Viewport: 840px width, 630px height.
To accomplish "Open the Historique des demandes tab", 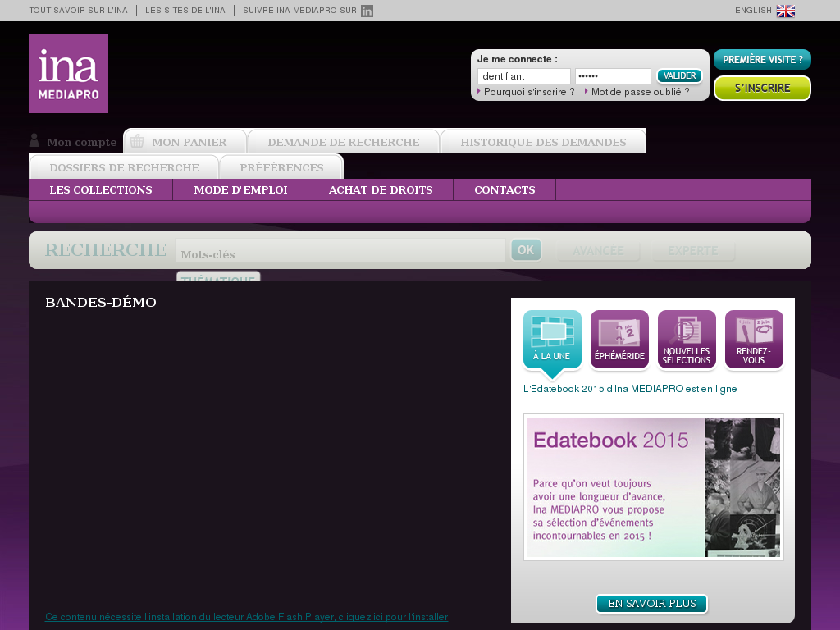I will (x=543, y=141).
